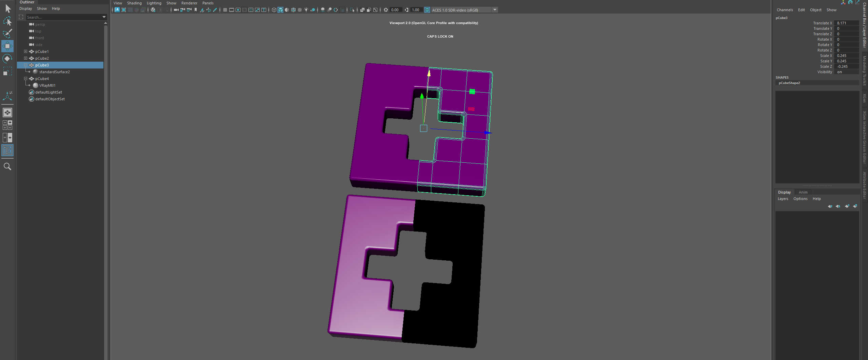This screenshot has height=360, width=868.
Task: Click the lock camera icon
Action: [182, 10]
